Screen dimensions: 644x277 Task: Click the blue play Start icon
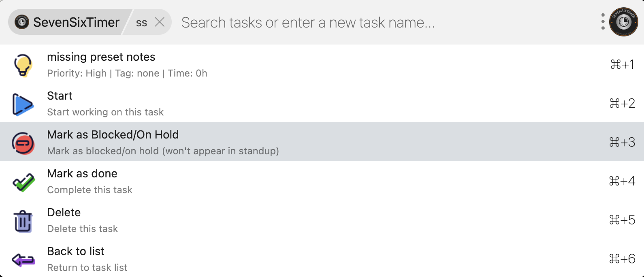[x=23, y=104]
